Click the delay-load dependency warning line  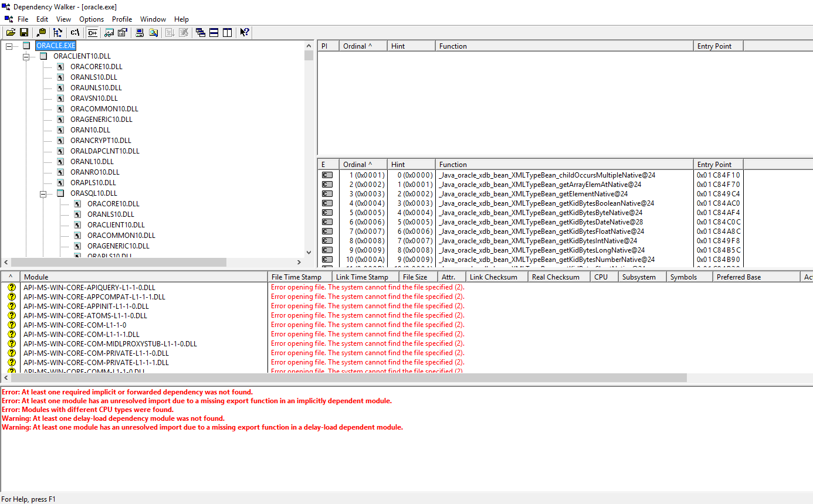point(113,418)
